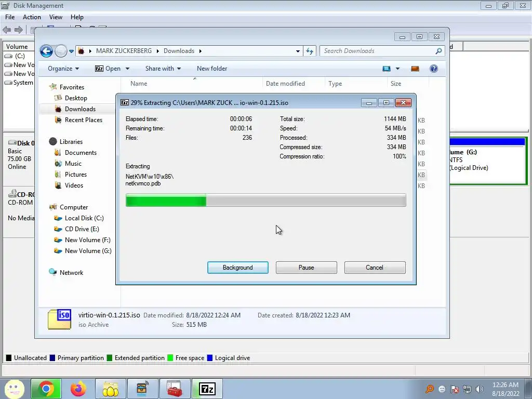Click the refresh button beside address bar
The height and width of the screenshot is (399, 532).
click(x=310, y=51)
